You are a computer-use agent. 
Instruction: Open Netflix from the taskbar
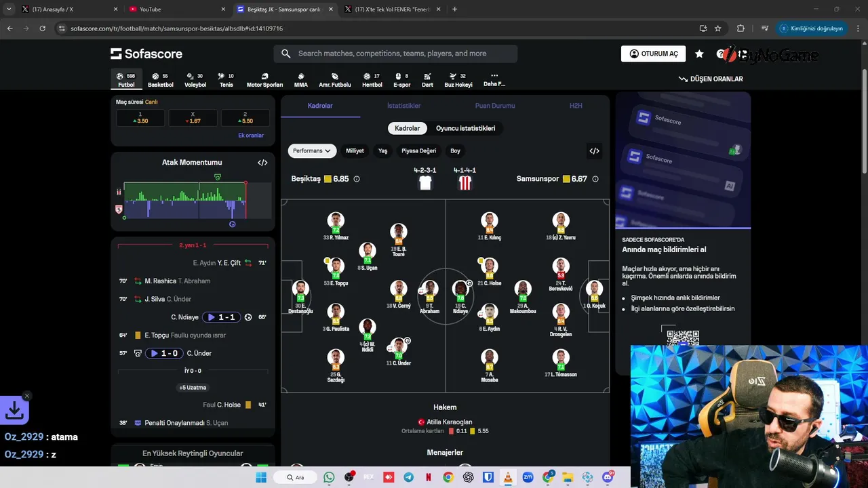(x=428, y=477)
